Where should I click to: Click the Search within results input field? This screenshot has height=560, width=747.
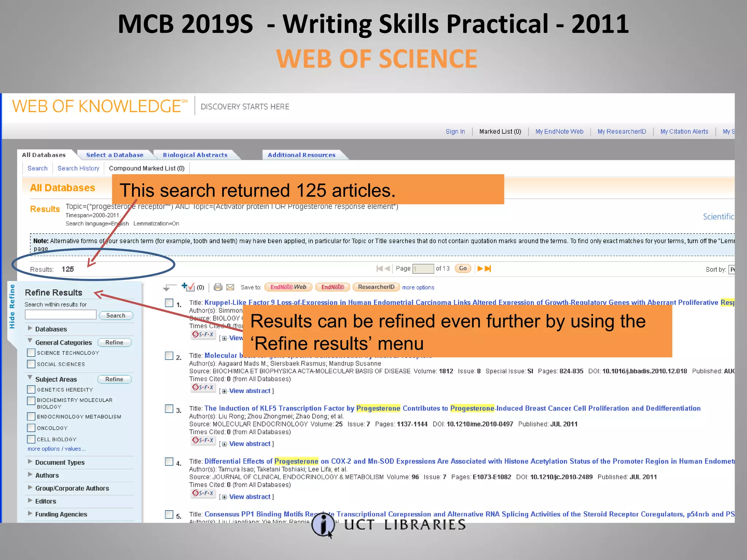click(61, 315)
